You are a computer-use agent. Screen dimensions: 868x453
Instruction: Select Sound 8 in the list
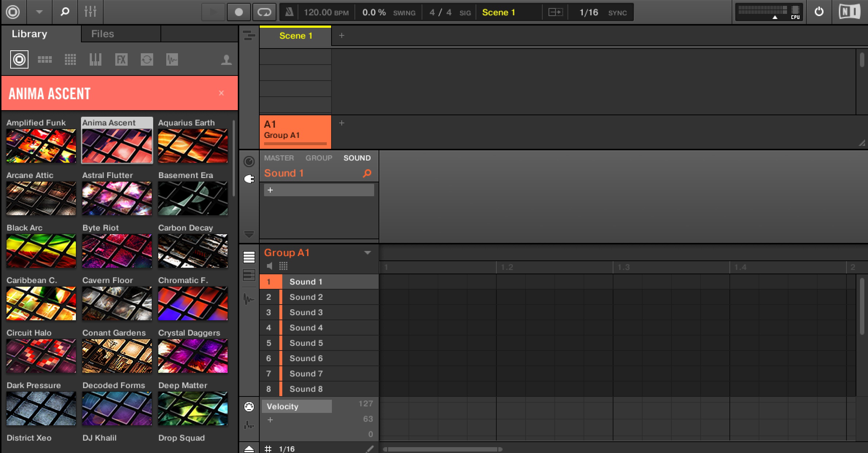pos(319,389)
